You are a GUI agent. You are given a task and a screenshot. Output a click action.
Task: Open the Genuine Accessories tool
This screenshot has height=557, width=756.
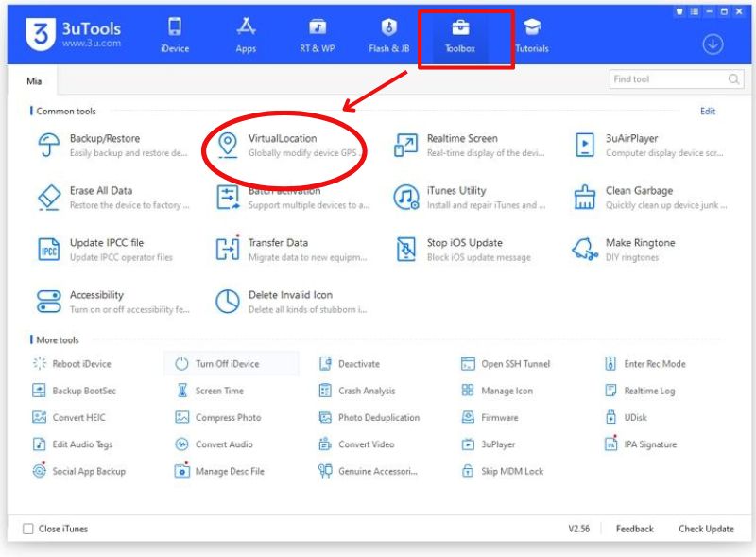368,471
